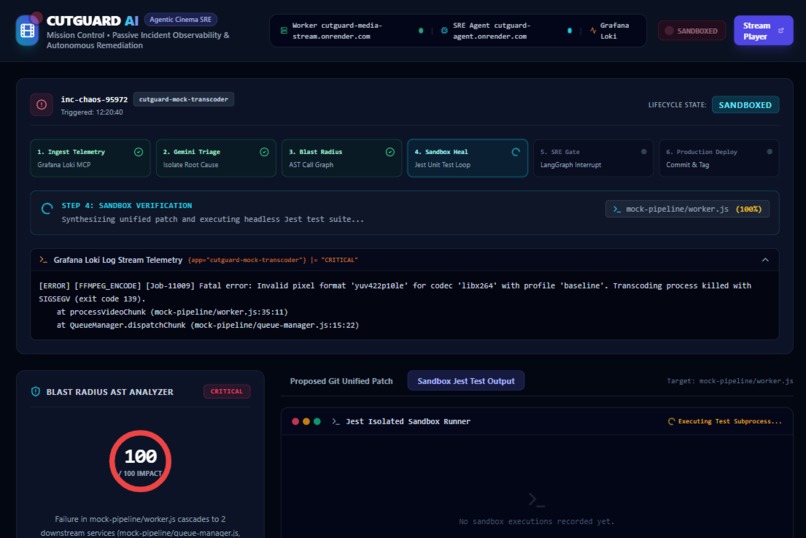
Task: Click the CRITICAL badge in Blast Radius analyzer
Action: pos(227,392)
